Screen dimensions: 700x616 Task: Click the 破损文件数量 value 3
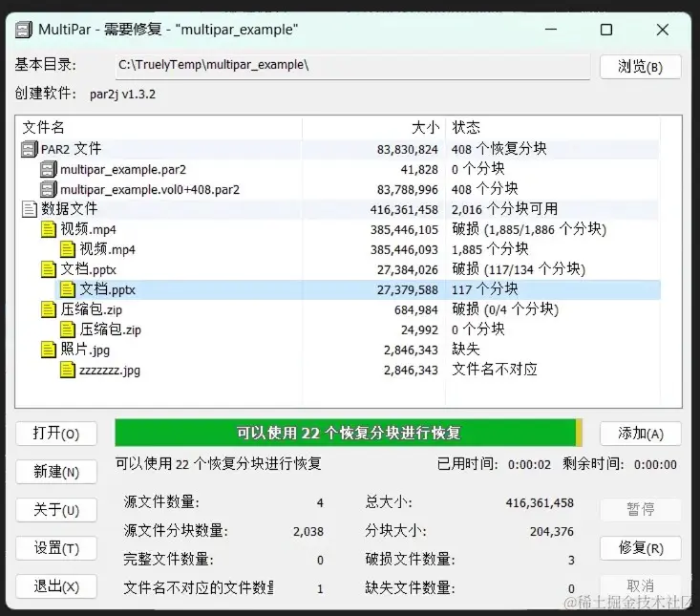pyautogui.click(x=571, y=561)
